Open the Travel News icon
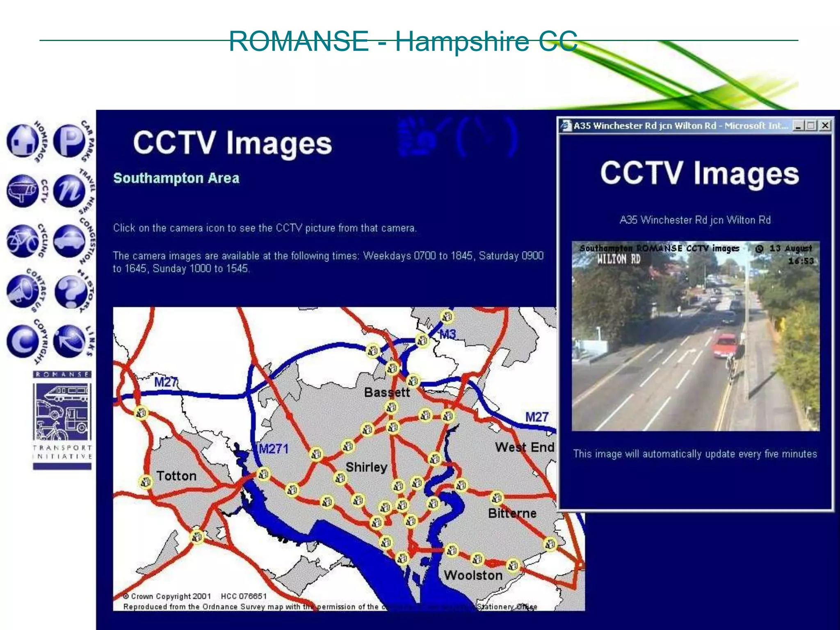This screenshot has width=840, height=630. point(69,191)
